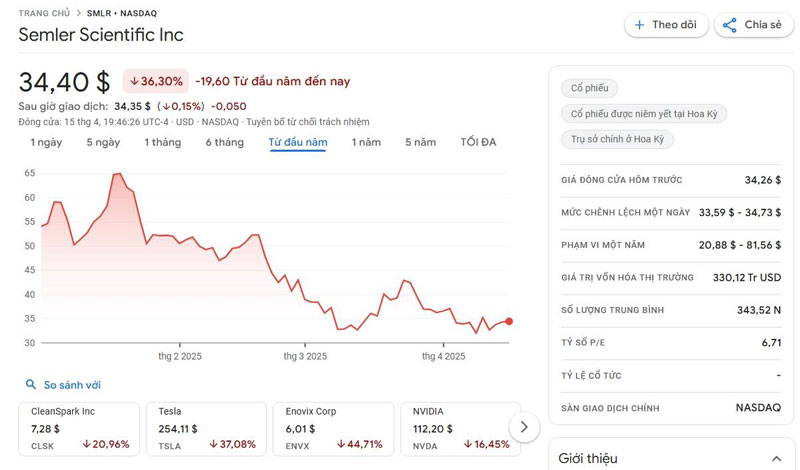Click SÀN GIAO DỊCH CHÍNH label
Image resolution: width=800 pixels, height=470 pixels.
tap(610, 408)
